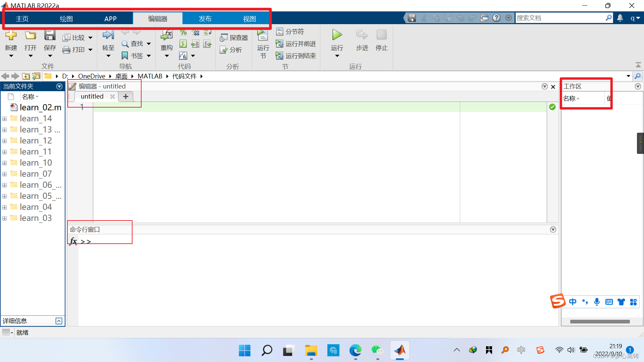Viewport: 644px width, 362px height.
Task: Click the help question mark icon
Action: 496,18
